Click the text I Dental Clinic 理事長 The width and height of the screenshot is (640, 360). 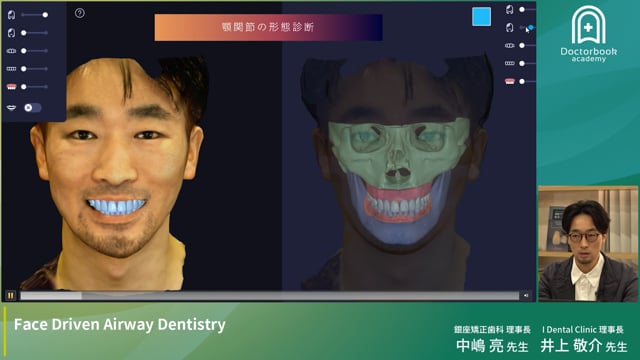pos(583,329)
